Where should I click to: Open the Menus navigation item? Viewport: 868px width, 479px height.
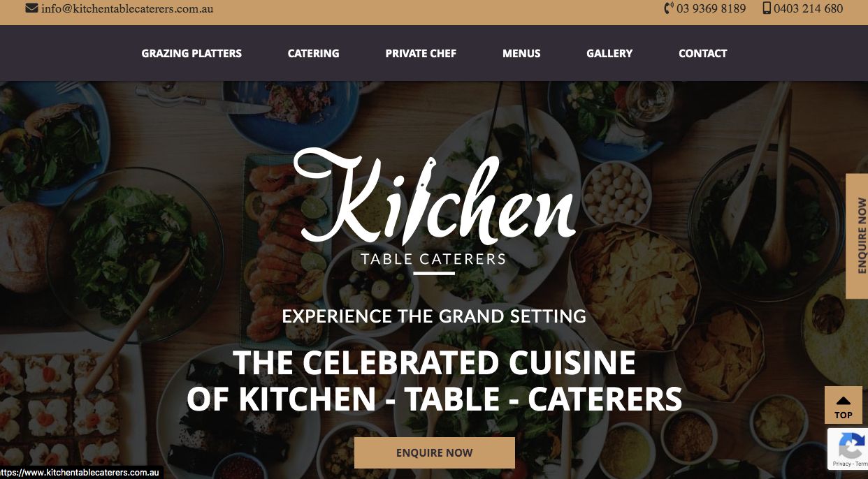[x=521, y=53]
